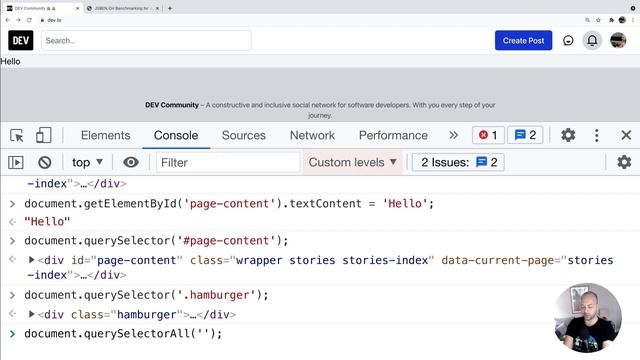The image size is (640, 360).
Task: Close the DEV Community browser tab
Action: tap(78, 8)
